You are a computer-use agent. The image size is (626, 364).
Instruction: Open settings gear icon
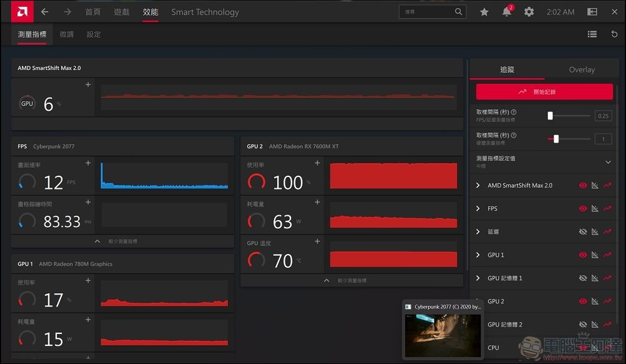529,12
